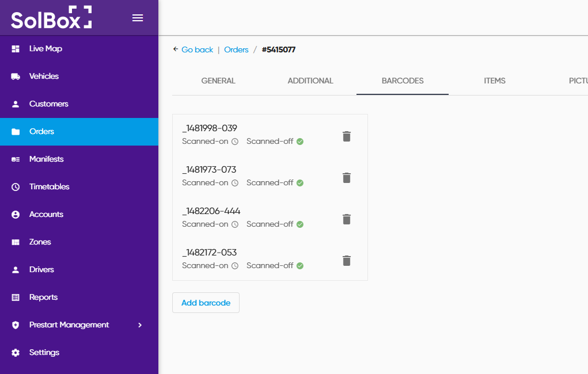Click the Timetables clock icon
588x374 pixels.
point(16,187)
